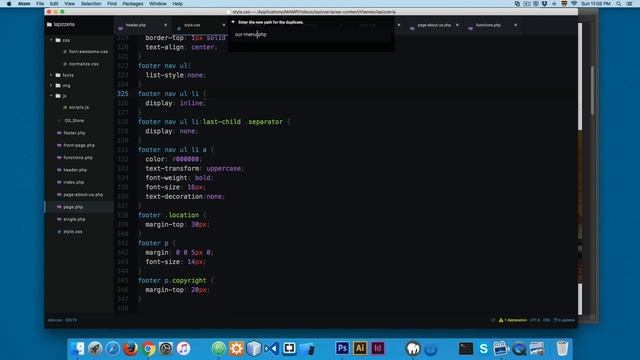The image size is (640, 360).
Task: Open index.php from the sidebar
Action: tap(73, 182)
